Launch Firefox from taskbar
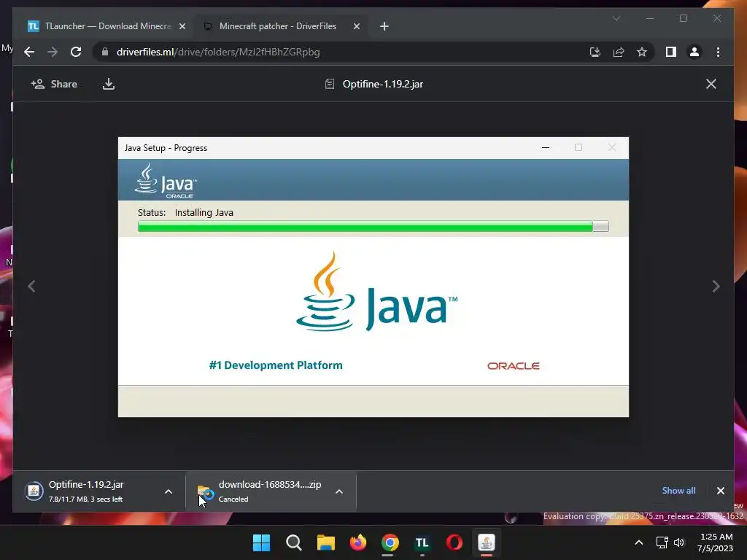The height and width of the screenshot is (560, 747). (357, 542)
